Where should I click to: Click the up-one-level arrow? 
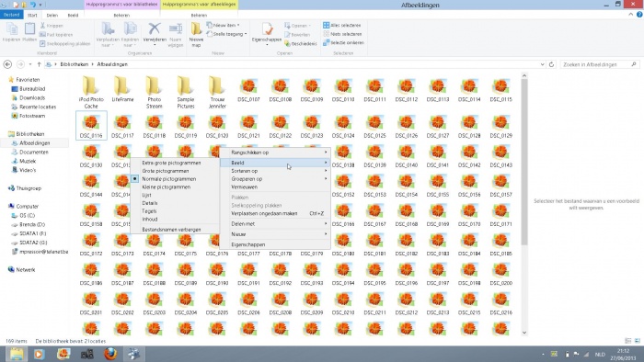tap(39, 64)
